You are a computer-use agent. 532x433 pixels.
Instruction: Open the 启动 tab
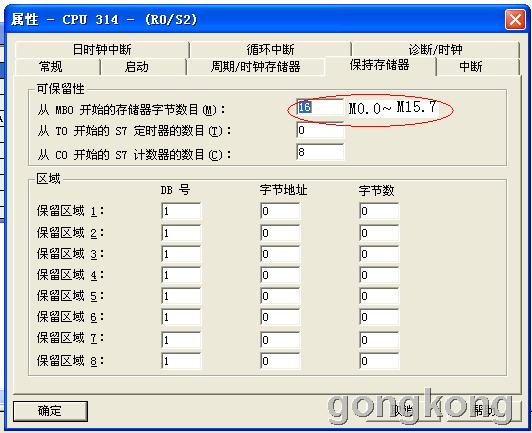pyautogui.click(x=136, y=67)
